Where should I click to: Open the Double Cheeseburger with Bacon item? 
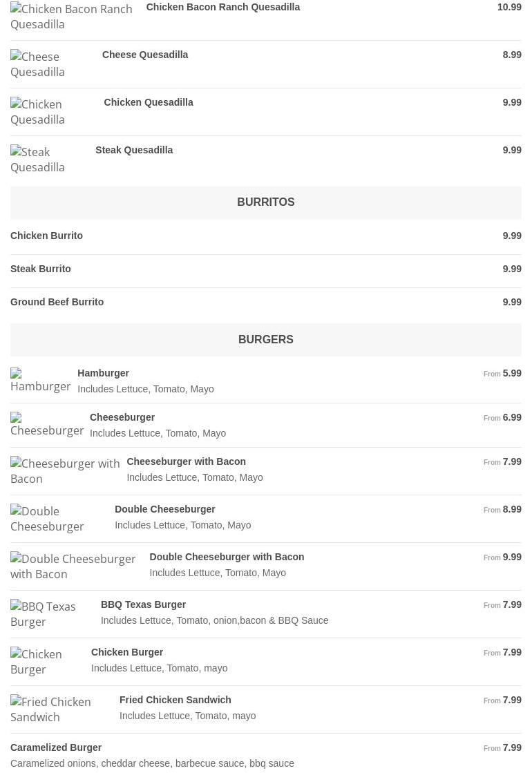tap(227, 557)
